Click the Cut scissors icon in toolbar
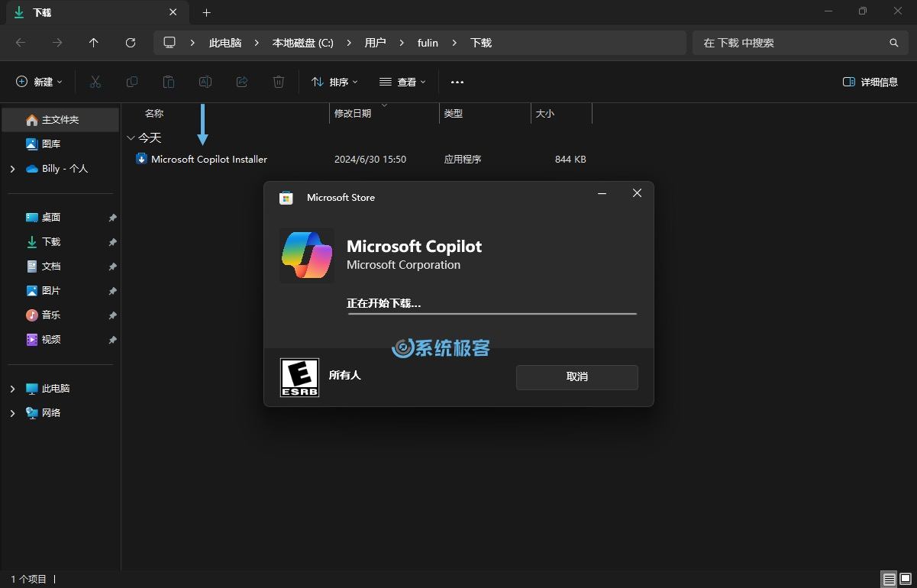 tap(95, 82)
